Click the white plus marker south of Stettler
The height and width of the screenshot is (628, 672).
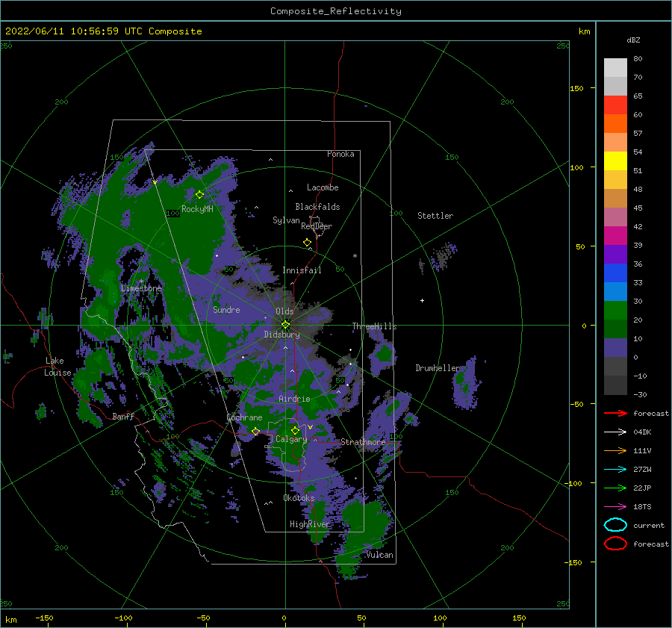click(x=422, y=300)
